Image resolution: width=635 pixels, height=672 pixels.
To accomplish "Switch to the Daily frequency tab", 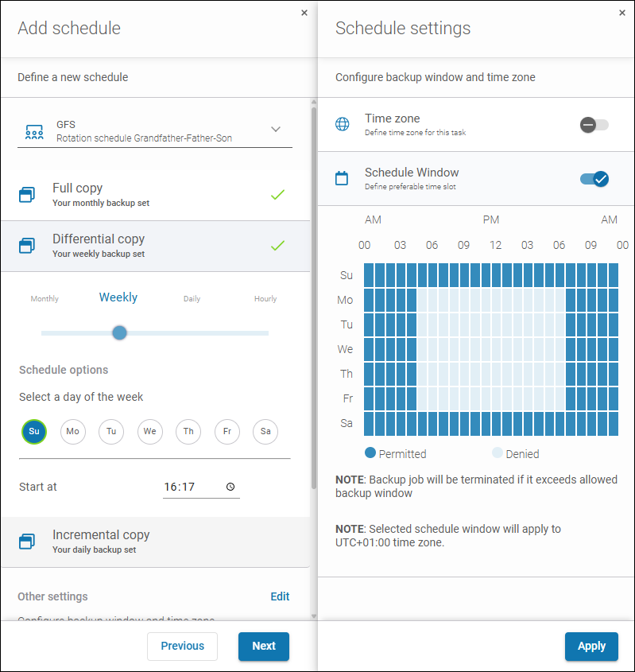I will click(x=192, y=298).
